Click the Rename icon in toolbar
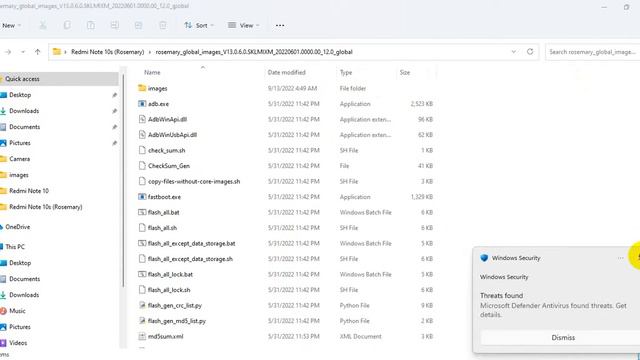640x360 pixels. click(115, 25)
